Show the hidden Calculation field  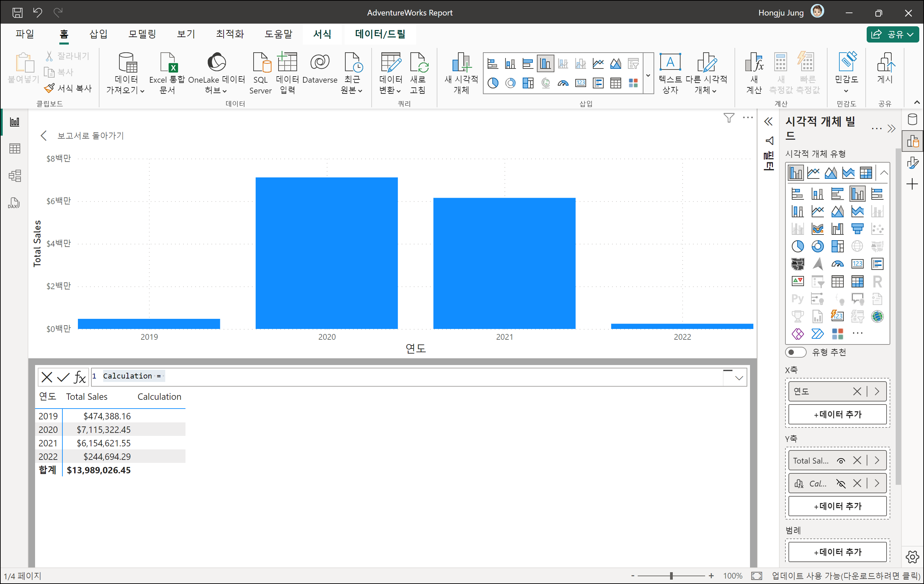tap(841, 484)
